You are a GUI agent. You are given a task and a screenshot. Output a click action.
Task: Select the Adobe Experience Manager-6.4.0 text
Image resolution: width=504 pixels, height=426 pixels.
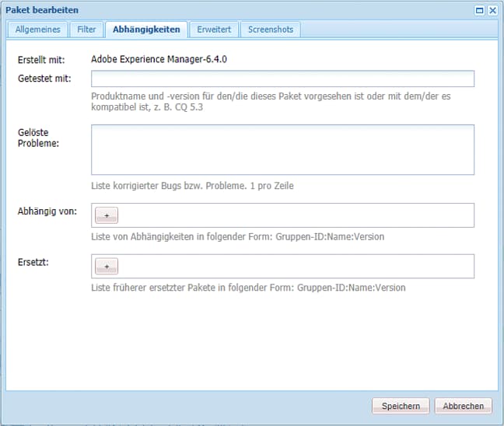coord(159,59)
